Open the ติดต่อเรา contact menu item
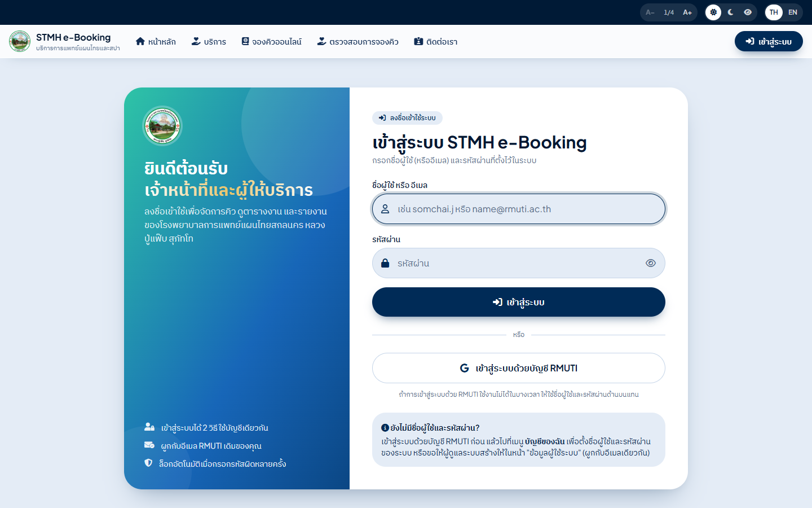 [x=436, y=42]
